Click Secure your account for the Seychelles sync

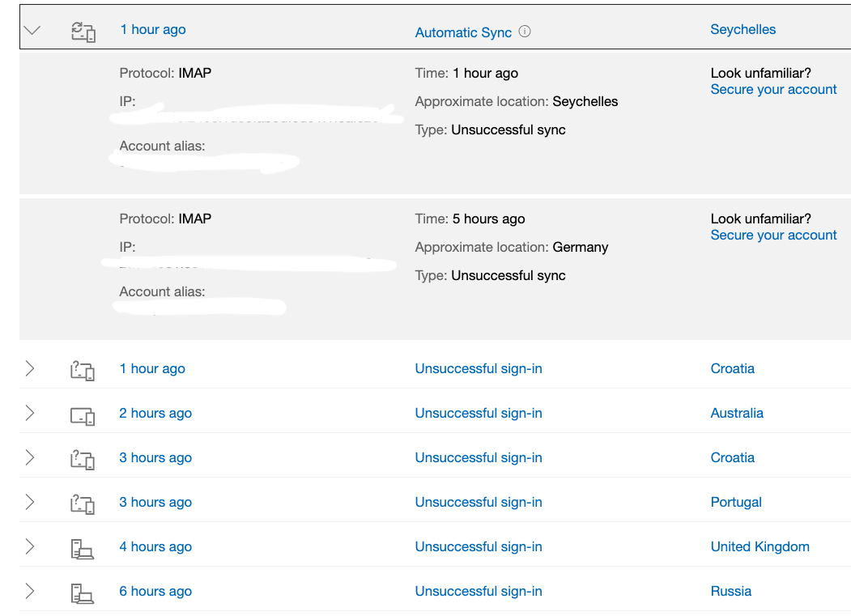click(x=773, y=89)
